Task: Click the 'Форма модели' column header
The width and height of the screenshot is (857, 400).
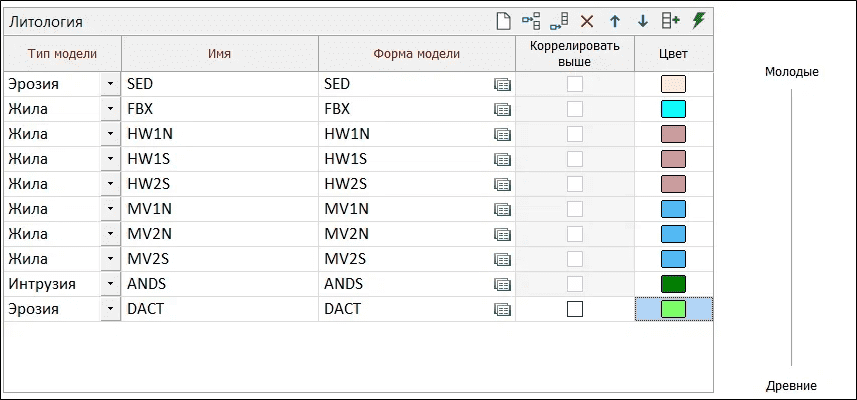Action: click(x=416, y=54)
